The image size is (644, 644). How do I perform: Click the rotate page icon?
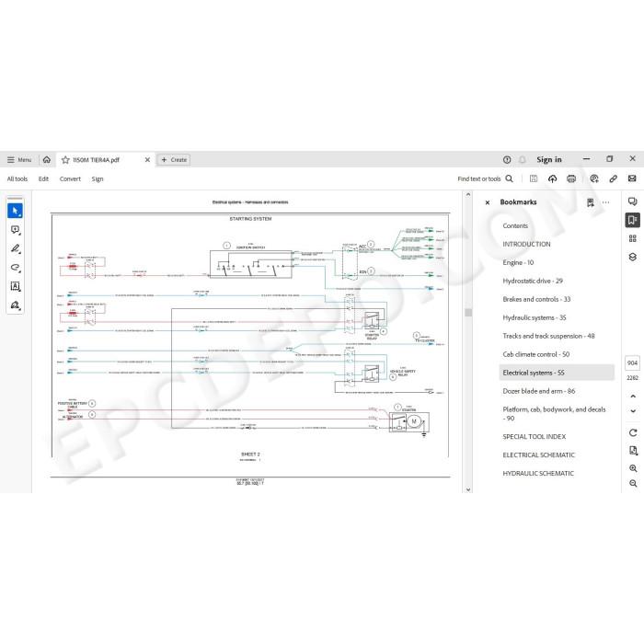[x=633, y=432]
